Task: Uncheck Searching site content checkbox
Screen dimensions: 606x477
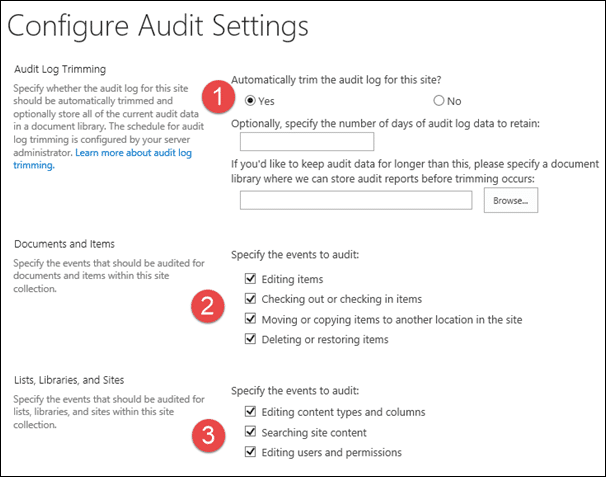Action: click(249, 432)
